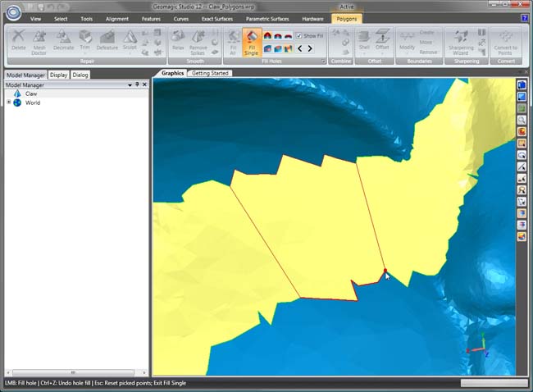Pin the Model Manager panel

pyautogui.click(x=137, y=84)
